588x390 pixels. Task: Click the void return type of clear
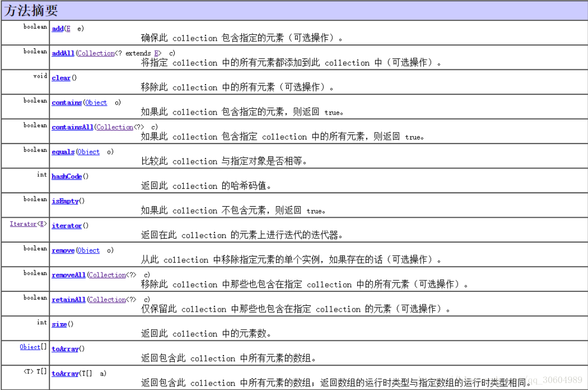click(x=40, y=76)
